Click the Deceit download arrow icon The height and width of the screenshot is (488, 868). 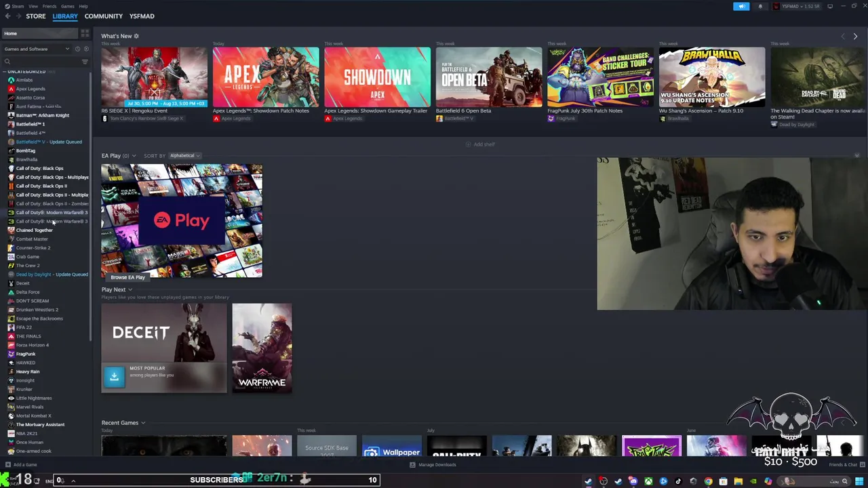tap(114, 376)
